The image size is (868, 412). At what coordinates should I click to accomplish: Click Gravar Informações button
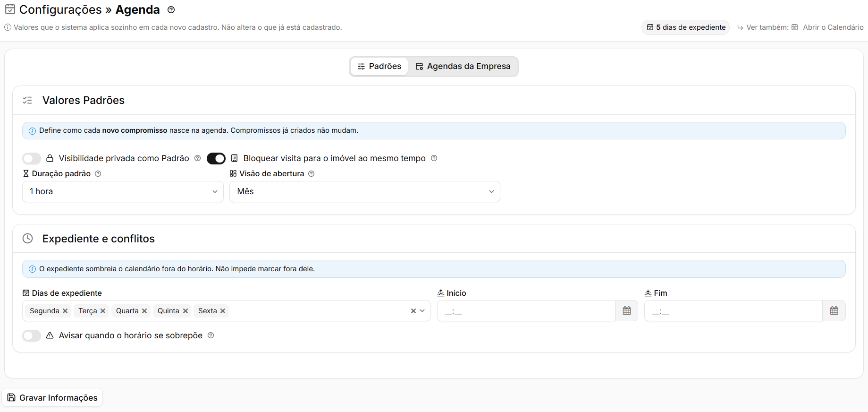[52, 398]
